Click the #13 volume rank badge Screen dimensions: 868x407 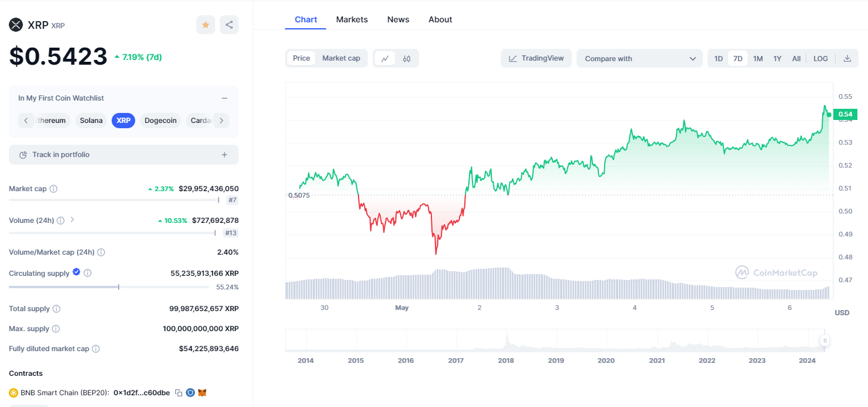tap(231, 233)
